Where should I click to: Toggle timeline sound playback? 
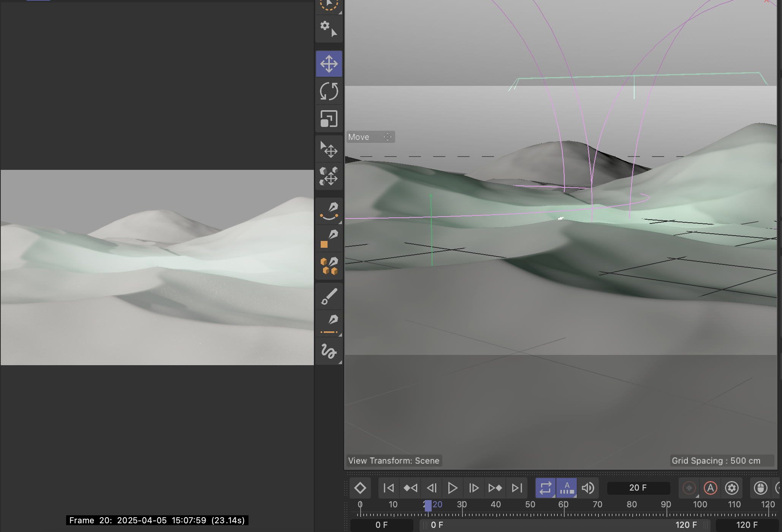click(588, 488)
